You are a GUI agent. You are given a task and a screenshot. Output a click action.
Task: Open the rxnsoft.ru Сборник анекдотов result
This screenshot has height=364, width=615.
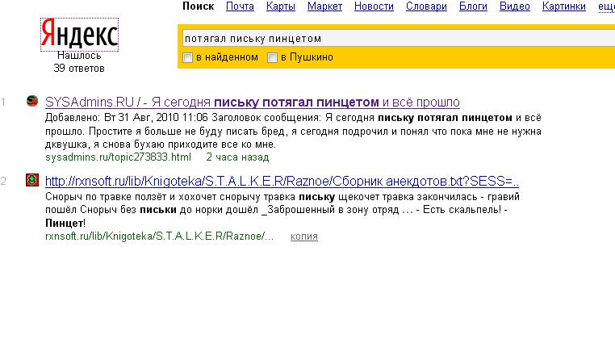coord(282,182)
